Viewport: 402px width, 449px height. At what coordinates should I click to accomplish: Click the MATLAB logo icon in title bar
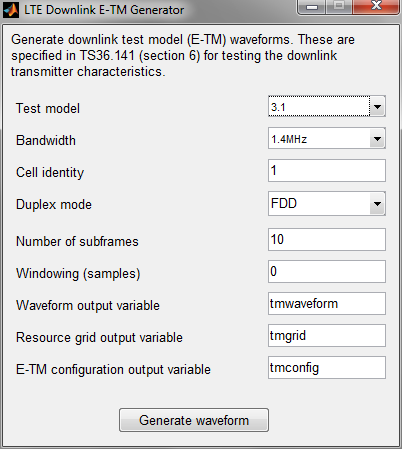[11, 10]
